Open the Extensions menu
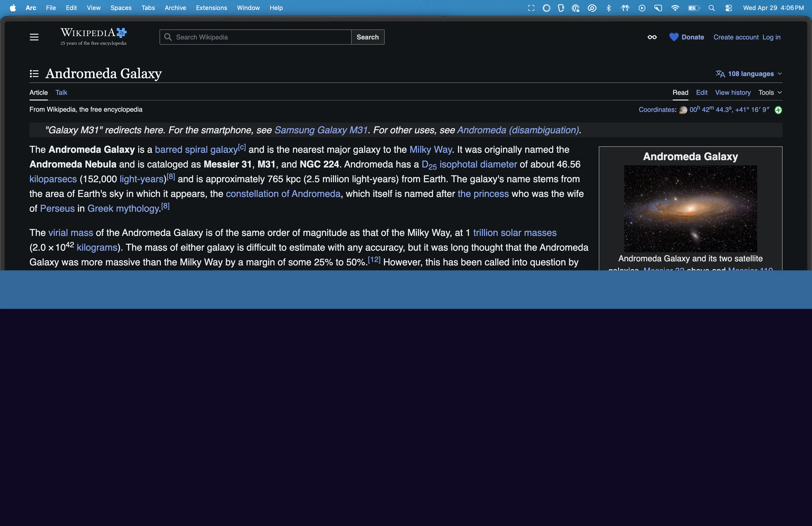The height and width of the screenshot is (526, 812). click(212, 8)
